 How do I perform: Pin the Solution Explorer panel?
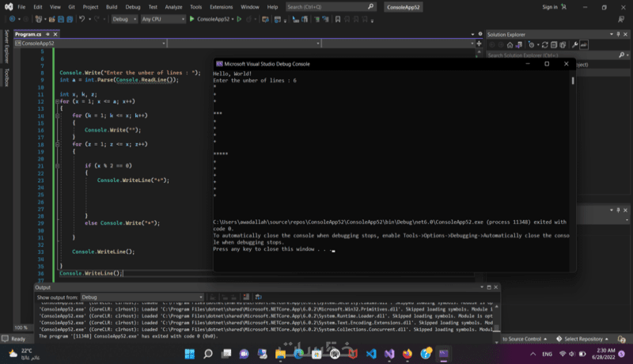(618, 34)
